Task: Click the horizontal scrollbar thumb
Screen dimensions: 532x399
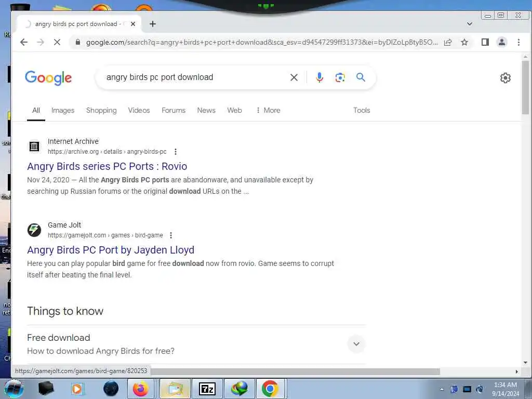Action: click(295, 371)
